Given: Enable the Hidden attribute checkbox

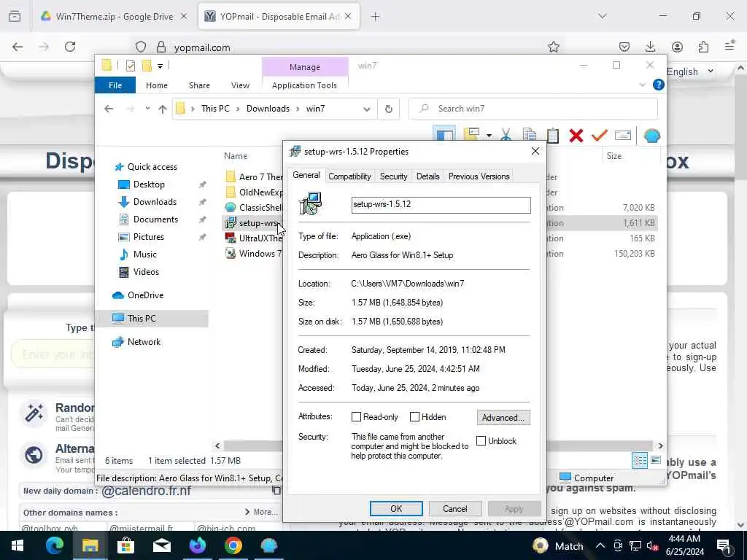Looking at the screenshot, I should click(x=414, y=416).
